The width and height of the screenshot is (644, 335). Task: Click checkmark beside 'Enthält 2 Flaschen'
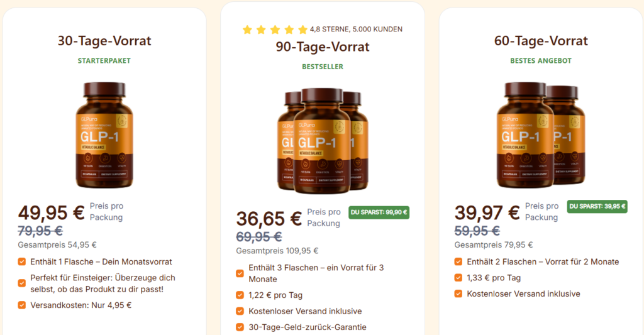458,261
